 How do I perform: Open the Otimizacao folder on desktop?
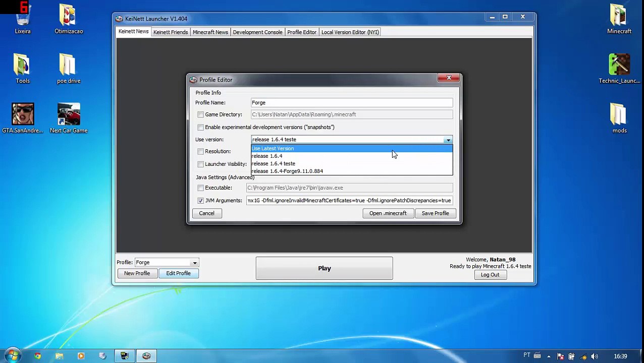click(69, 19)
